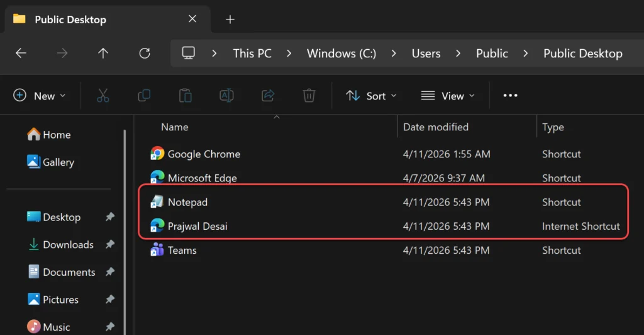Open the See more three-dots menu

[510, 95]
